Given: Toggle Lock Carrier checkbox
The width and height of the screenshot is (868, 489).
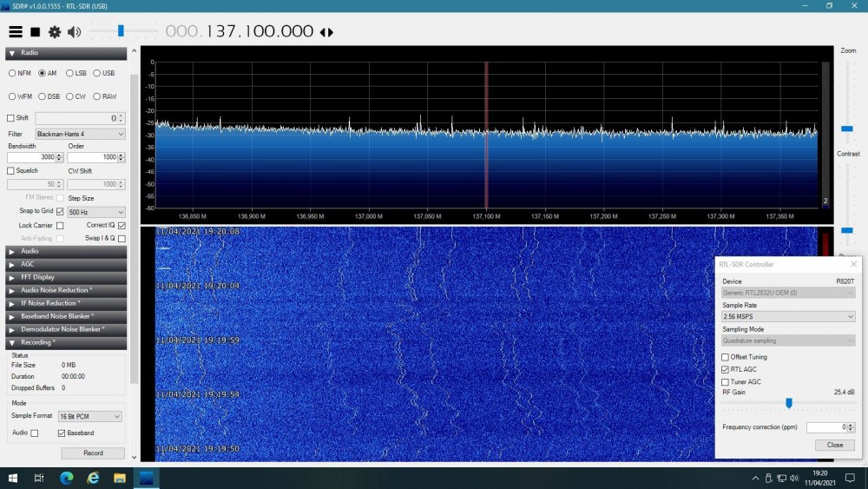Looking at the screenshot, I should coord(60,226).
